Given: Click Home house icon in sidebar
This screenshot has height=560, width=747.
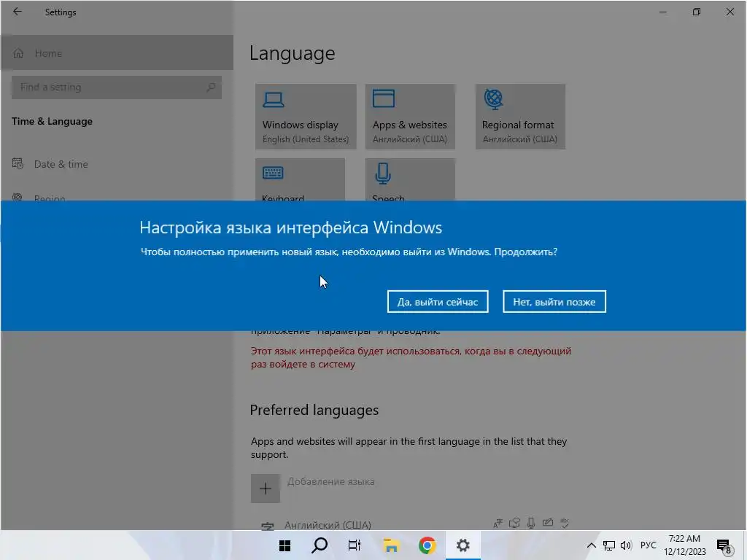Looking at the screenshot, I should pos(18,52).
